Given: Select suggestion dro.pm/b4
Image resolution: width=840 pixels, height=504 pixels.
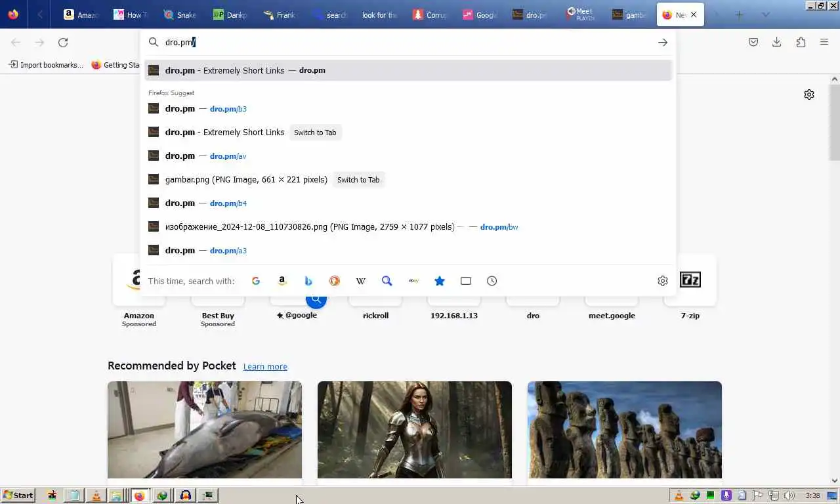Looking at the screenshot, I should click(408, 203).
